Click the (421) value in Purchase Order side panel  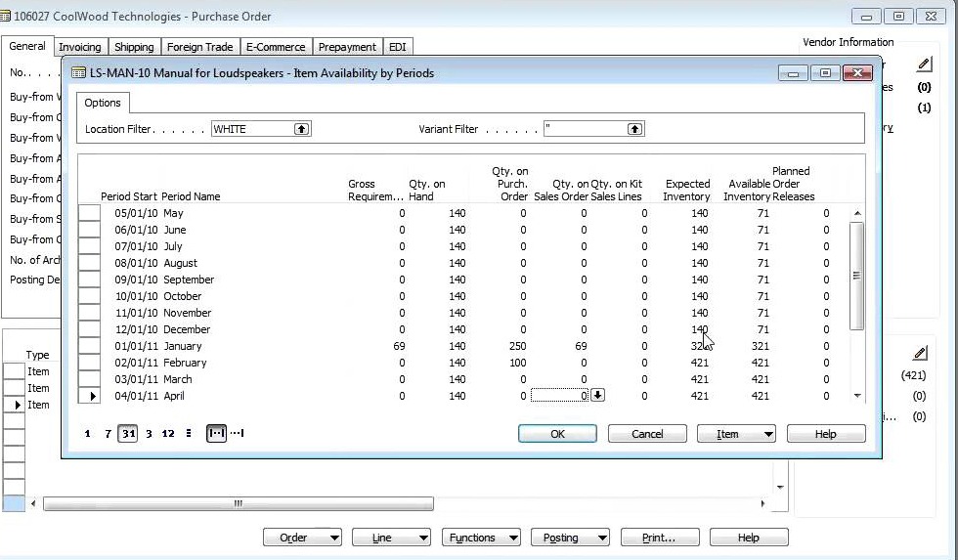913,375
